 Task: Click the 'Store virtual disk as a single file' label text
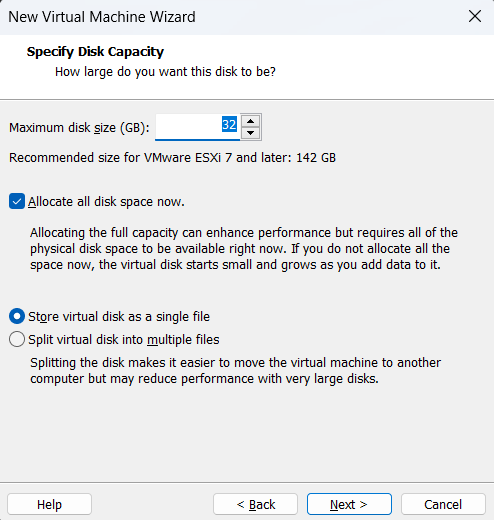[x=119, y=317]
